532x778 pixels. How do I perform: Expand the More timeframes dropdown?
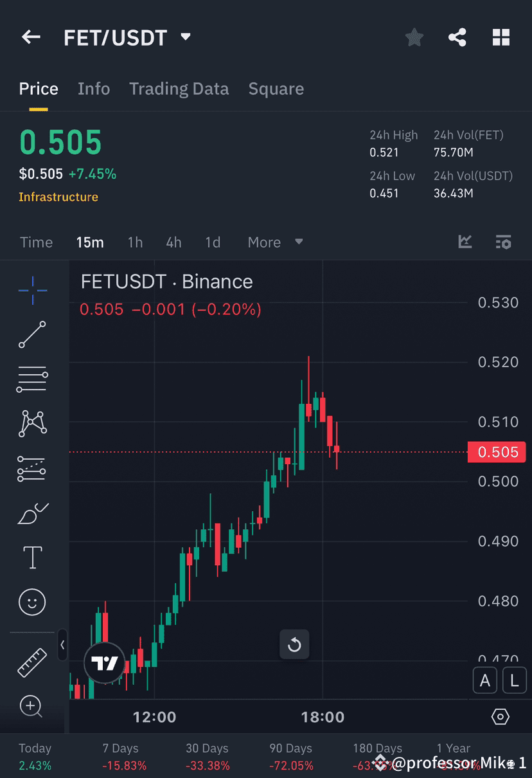(x=274, y=242)
